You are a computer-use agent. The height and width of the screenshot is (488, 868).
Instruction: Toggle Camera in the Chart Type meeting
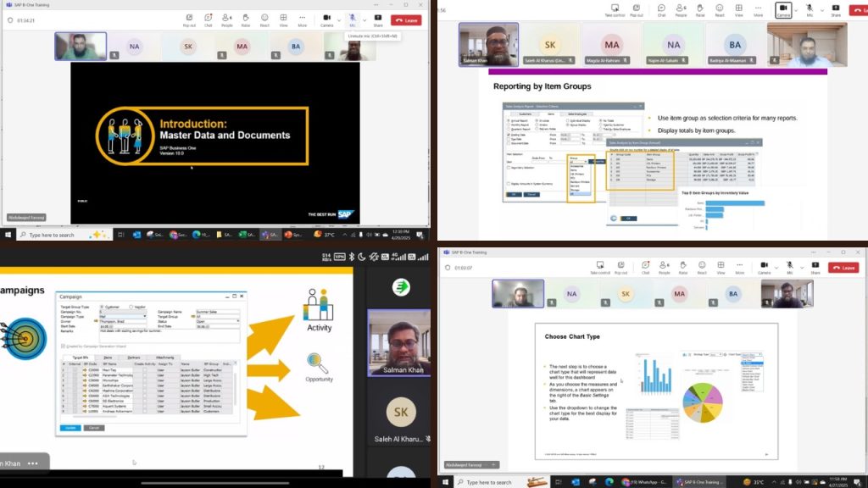pos(764,268)
